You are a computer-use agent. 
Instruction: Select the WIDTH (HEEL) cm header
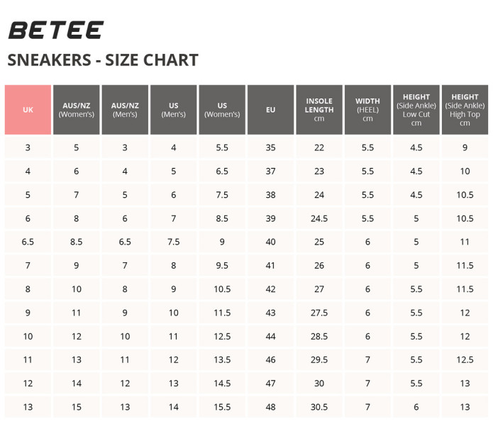point(368,110)
